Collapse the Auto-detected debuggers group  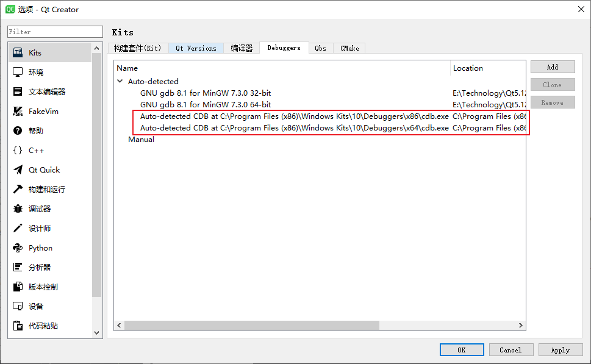[x=120, y=81]
